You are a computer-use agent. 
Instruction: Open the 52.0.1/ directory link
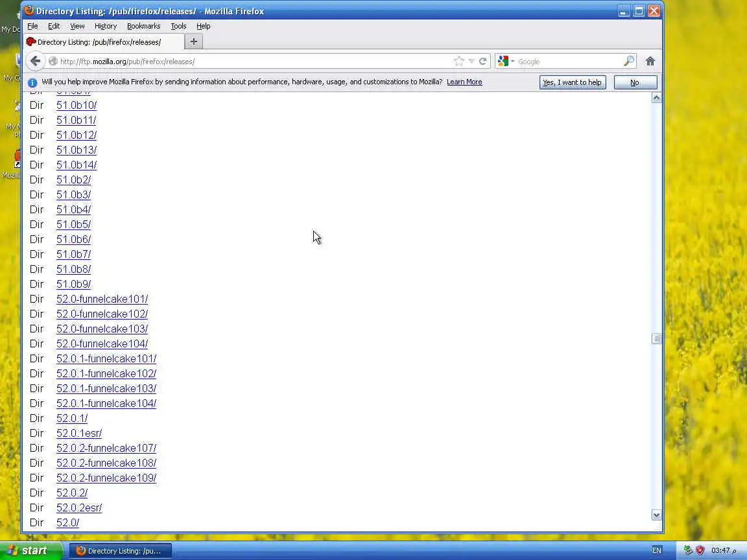(72, 419)
